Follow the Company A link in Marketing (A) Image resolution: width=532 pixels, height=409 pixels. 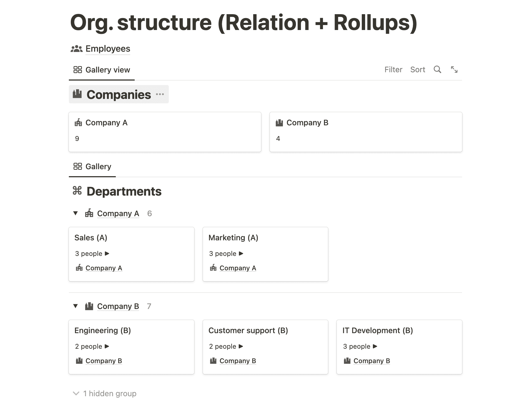tap(238, 268)
